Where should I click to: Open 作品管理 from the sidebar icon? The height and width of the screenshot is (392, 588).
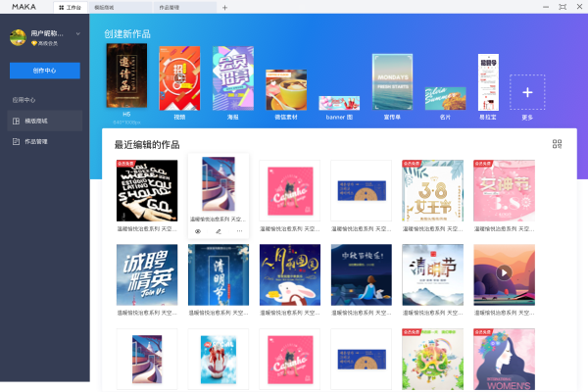point(16,141)
